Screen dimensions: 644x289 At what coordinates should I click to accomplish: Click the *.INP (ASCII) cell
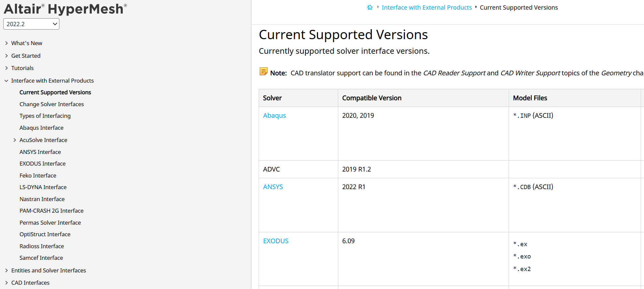(575, 134)
